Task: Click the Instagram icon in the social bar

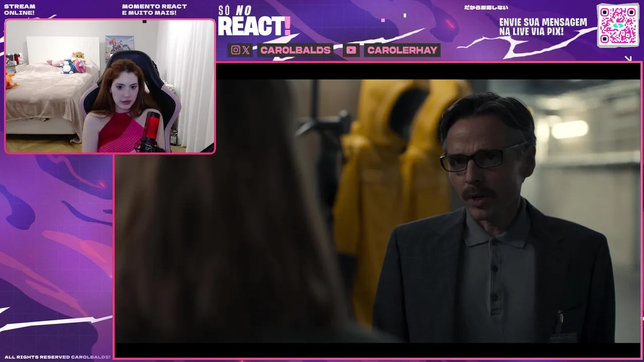Action: coord(235,50)
